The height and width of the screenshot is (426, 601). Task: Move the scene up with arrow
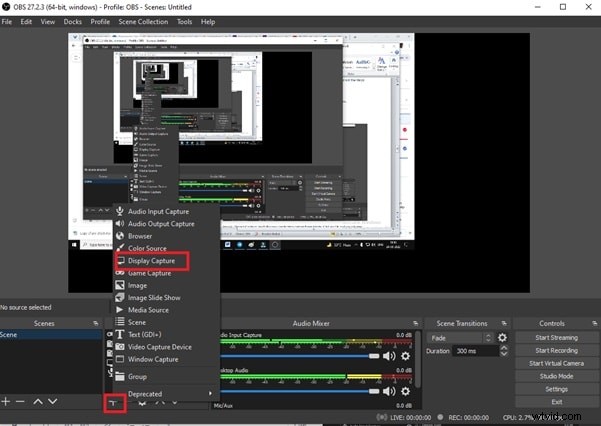(38, 401)
